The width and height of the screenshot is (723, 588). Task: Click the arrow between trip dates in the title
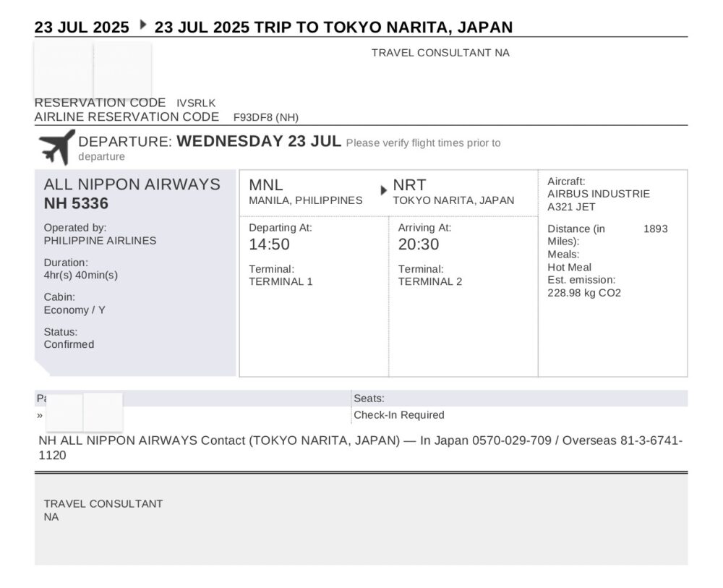point(143,25)
